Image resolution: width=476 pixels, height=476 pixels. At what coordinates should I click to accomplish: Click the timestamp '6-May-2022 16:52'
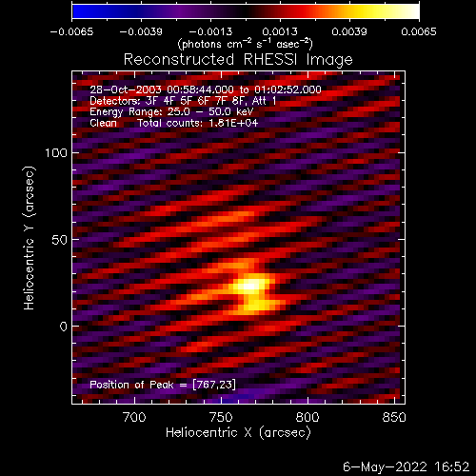click(407, 466)
